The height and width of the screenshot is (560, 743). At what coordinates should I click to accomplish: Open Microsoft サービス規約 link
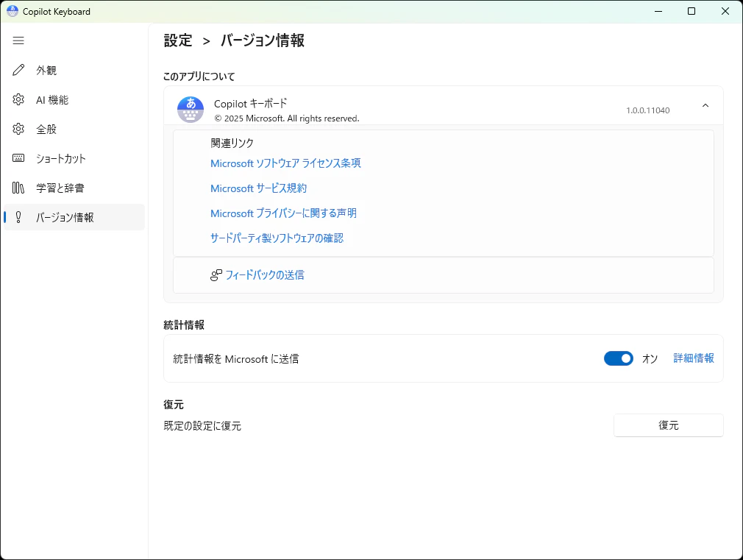tap(259, 188)
